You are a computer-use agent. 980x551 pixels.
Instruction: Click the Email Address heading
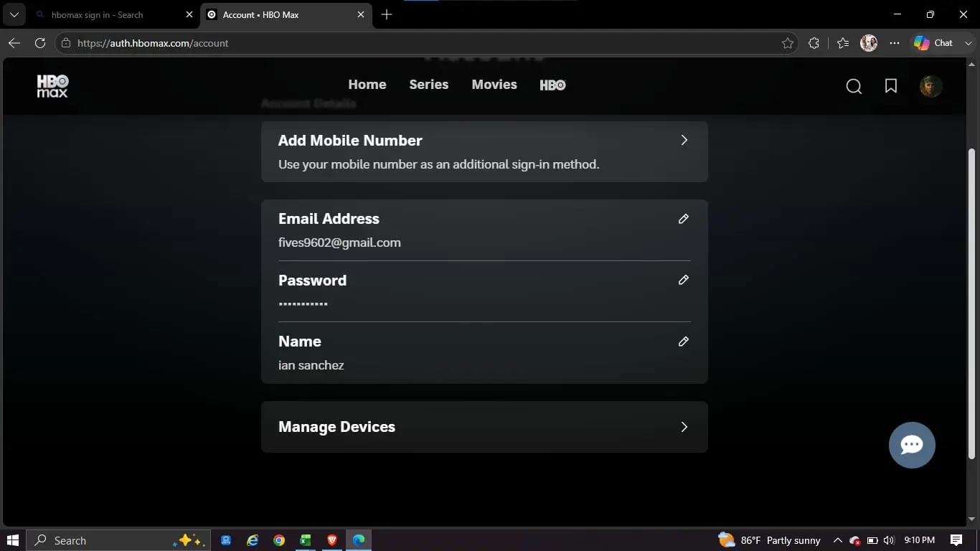[x=329, y=219]
